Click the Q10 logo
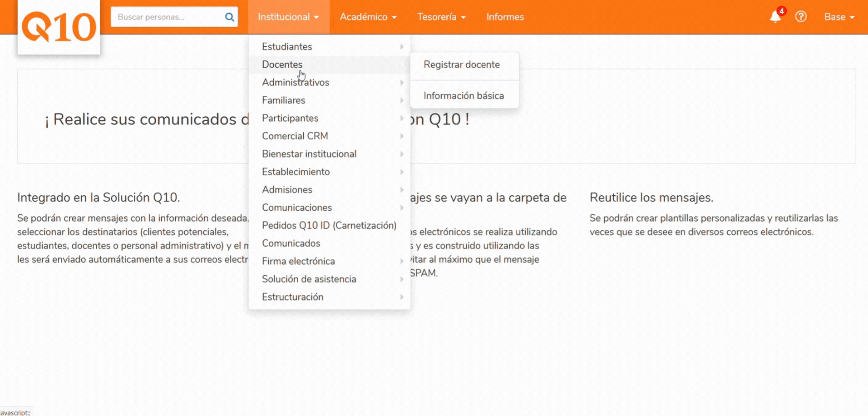 59,27
